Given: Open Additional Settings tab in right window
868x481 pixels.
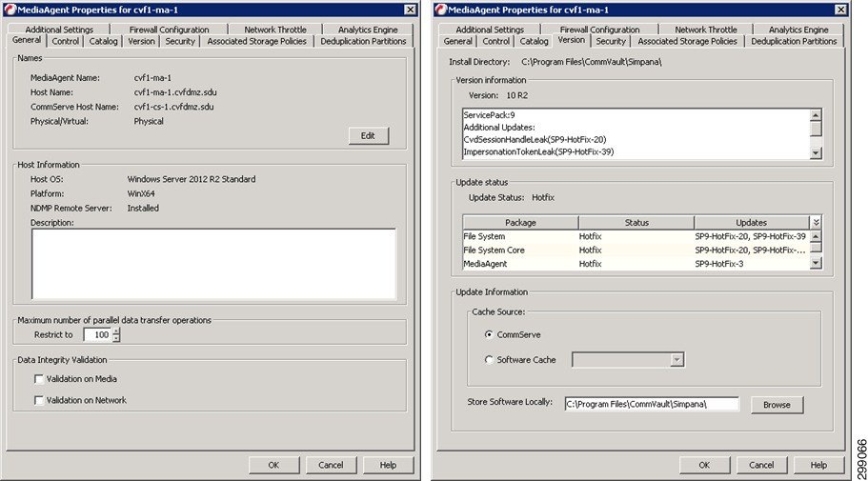Looking at the screenshot, I should coord(490,30).
